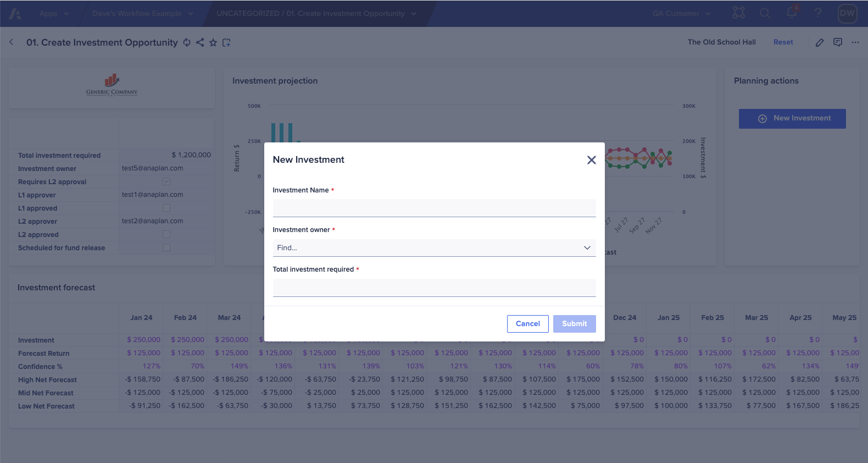Toggle the L1 approved checkbox
The height and width of the screenshot is (463, 868).
tap(166, 208)
